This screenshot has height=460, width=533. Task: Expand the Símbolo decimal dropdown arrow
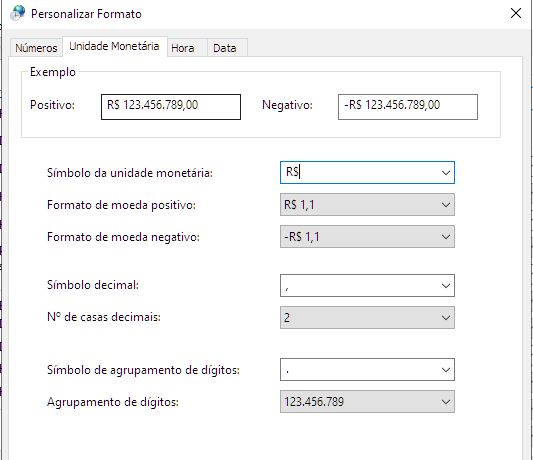pos(446,286)
